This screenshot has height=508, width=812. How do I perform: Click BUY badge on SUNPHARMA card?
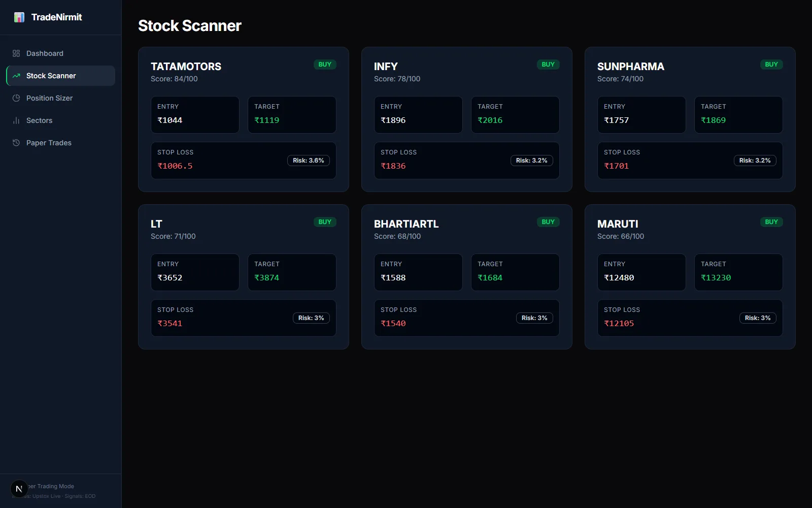tap(771, 65)
